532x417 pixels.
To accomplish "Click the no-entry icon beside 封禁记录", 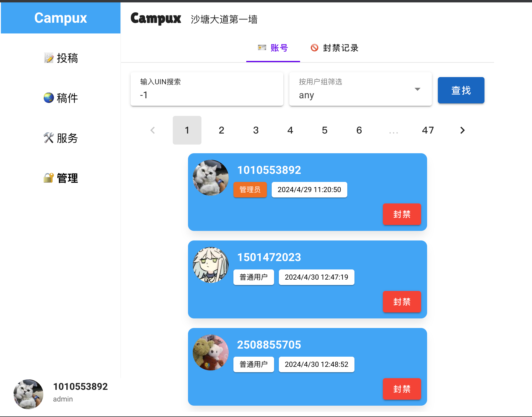I will pos(314,47).
